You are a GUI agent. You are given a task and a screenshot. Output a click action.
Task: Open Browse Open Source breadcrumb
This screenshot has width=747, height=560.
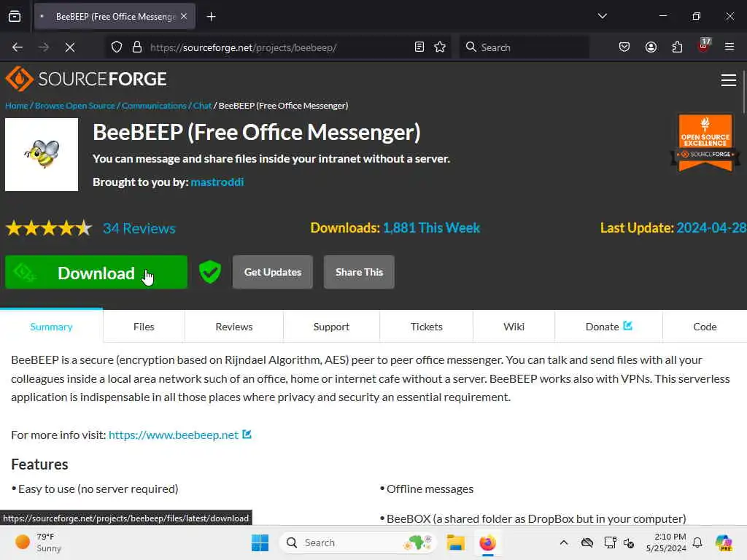[x=75, y=106]
